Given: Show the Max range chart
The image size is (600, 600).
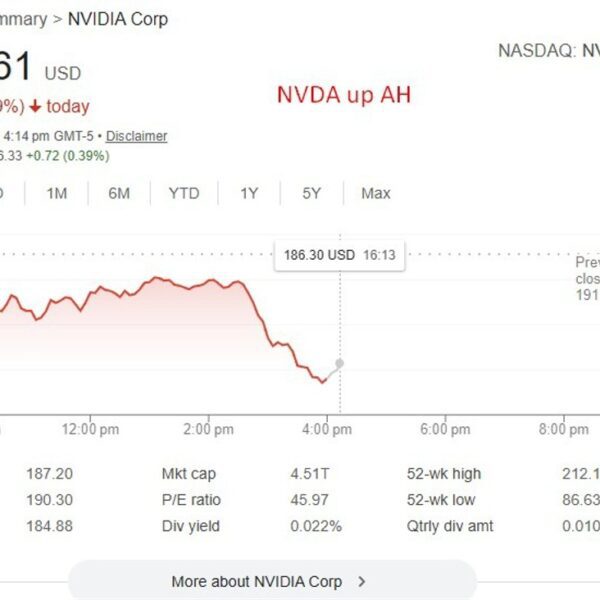Looking at the screenshot, I should (376, 193).
